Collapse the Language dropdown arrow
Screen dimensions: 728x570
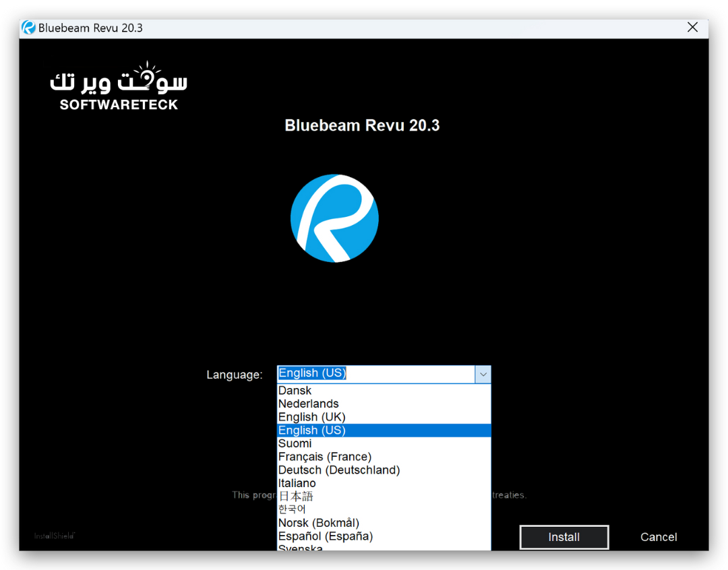pos(483,375)
